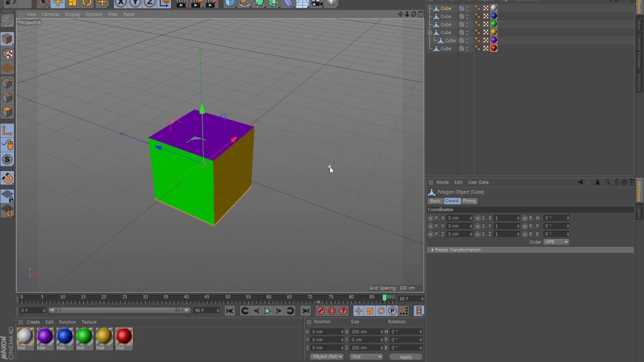
Task: Jump to end of the animation
Action: pyautogui.click(x=305, y=311)
